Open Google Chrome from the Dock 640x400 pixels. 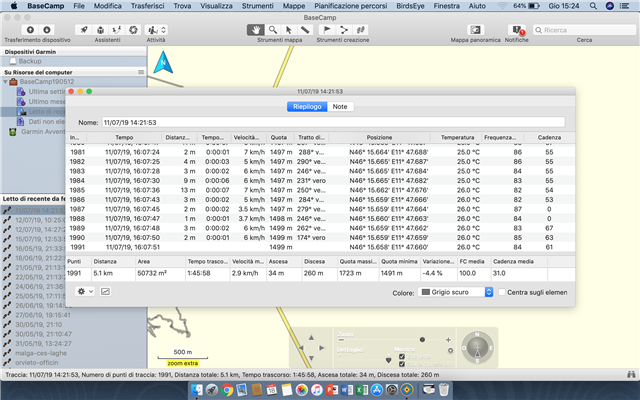pyautogui.click(x=227, y=390)
